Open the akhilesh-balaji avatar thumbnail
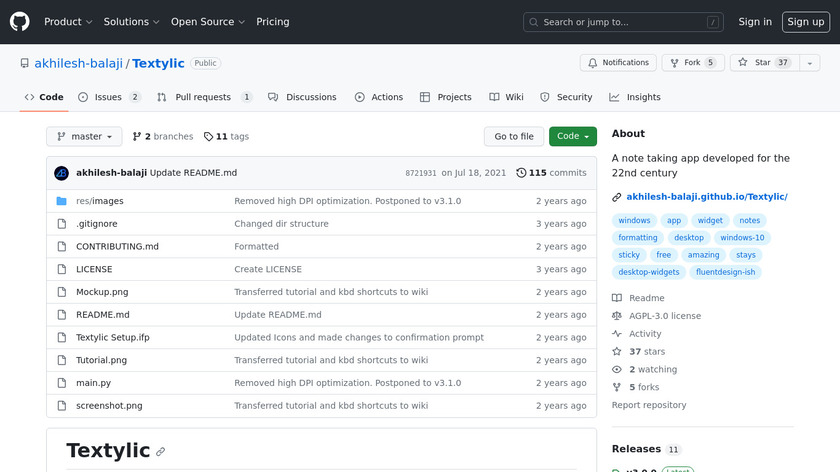The image size is (840, 472). click(61, 173)
